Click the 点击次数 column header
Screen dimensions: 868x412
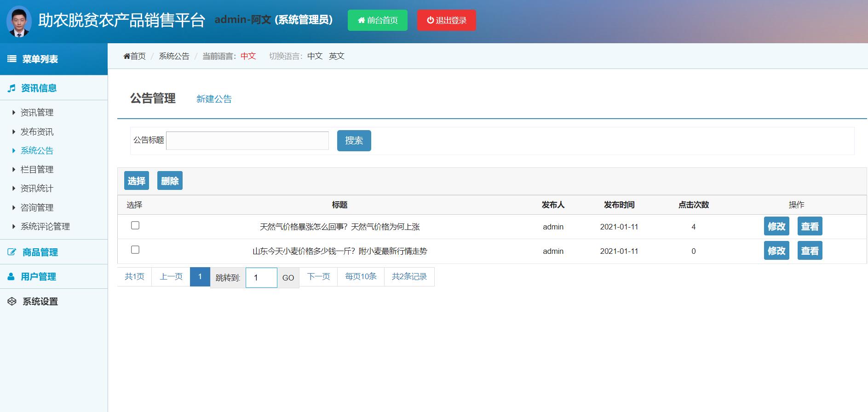click(x=694, y=205)
